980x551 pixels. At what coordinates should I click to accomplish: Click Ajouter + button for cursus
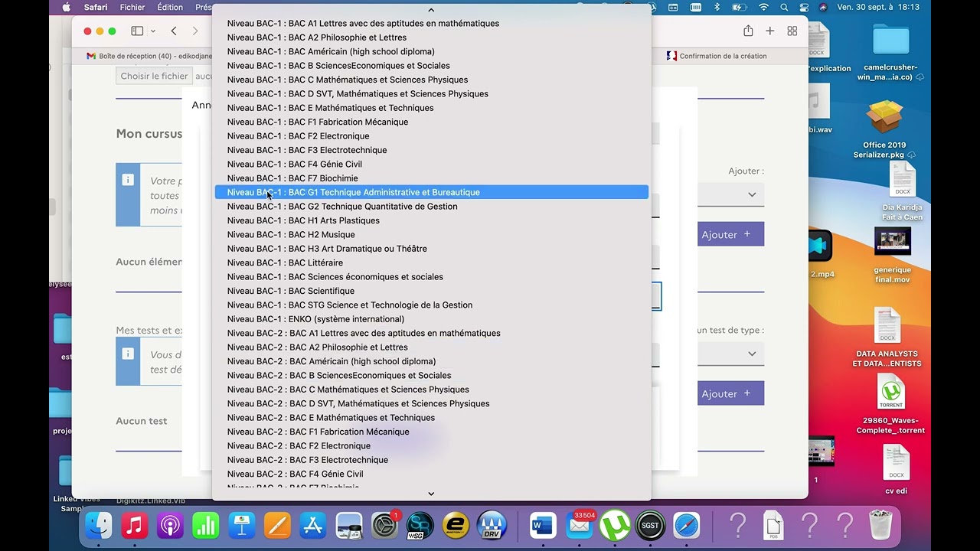tap(731, 234)
